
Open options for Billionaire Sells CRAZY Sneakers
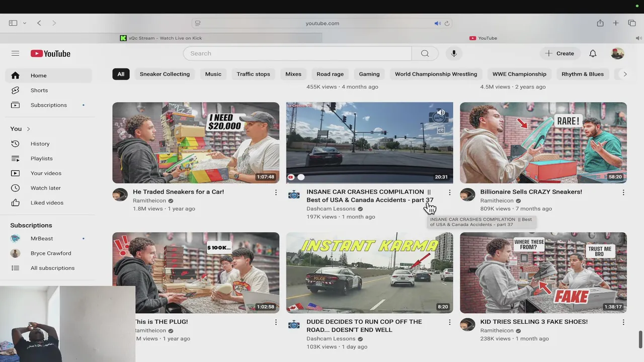coord(623,193)
